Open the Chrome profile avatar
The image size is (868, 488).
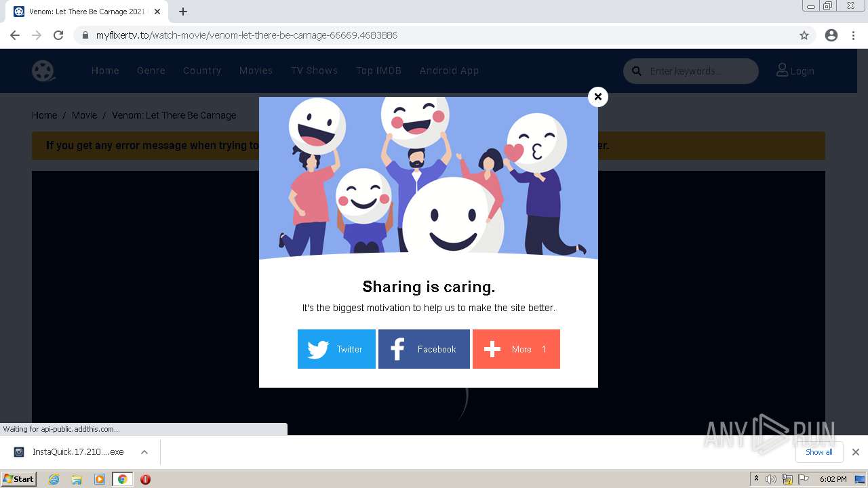point(831,35)
